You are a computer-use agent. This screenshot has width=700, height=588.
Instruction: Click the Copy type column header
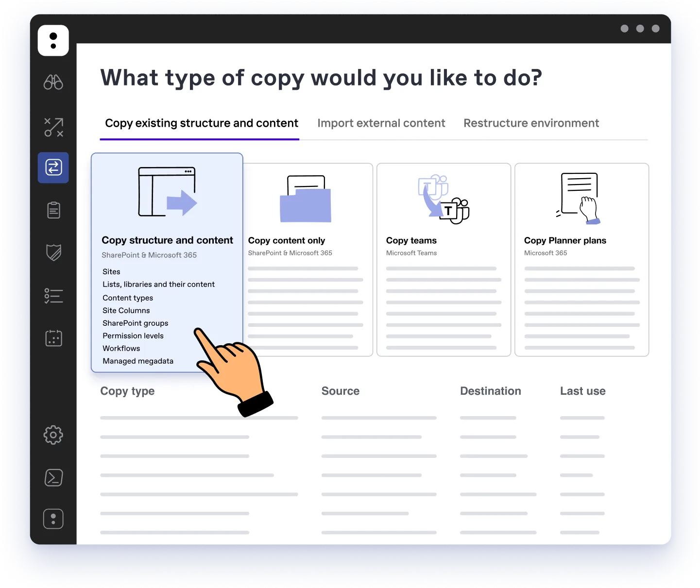click(x=127, y=391)
